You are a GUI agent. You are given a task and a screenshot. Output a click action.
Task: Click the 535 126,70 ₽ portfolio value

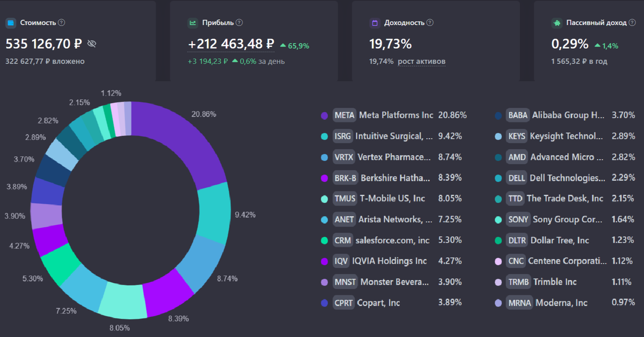click(43, 43)
